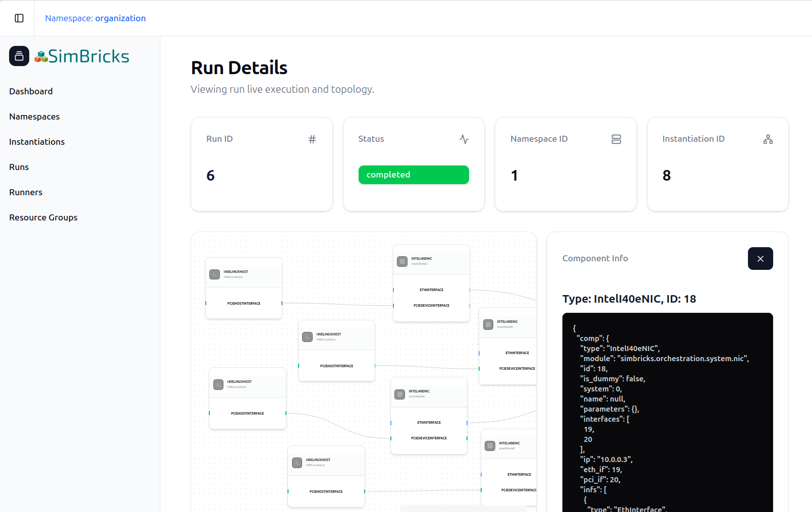This screenshot has width=812, height=512.
Task: Click the JSON line "pci_if": 20
Action: (600, 480)
